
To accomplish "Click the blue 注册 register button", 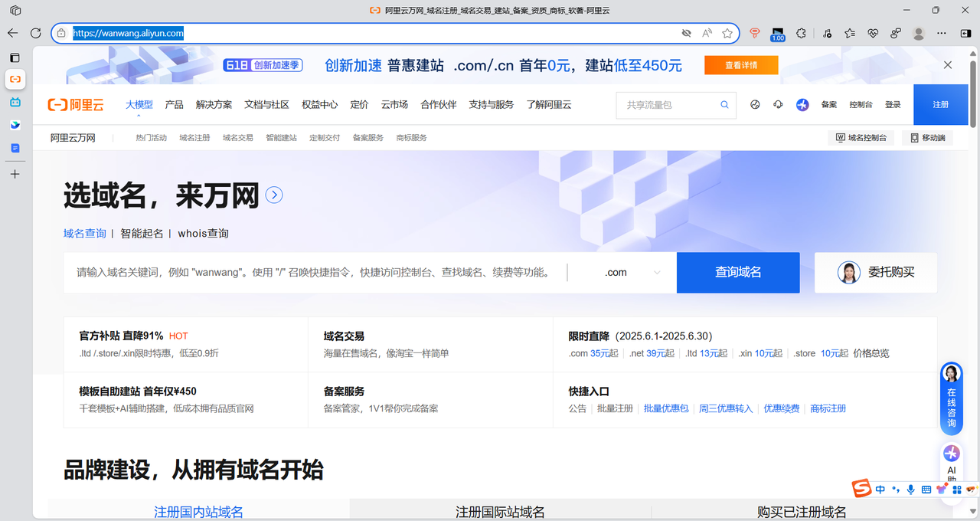I will click(941, 105).
